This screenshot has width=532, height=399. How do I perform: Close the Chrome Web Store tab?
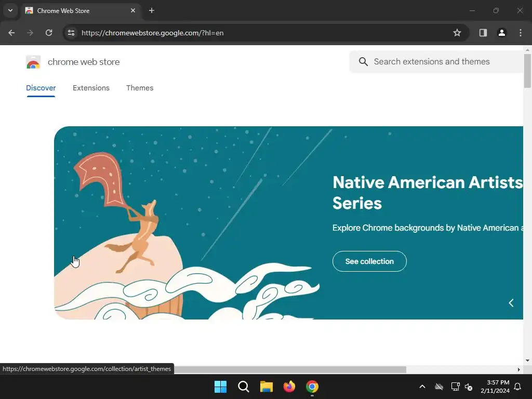(x=133, y=10)
